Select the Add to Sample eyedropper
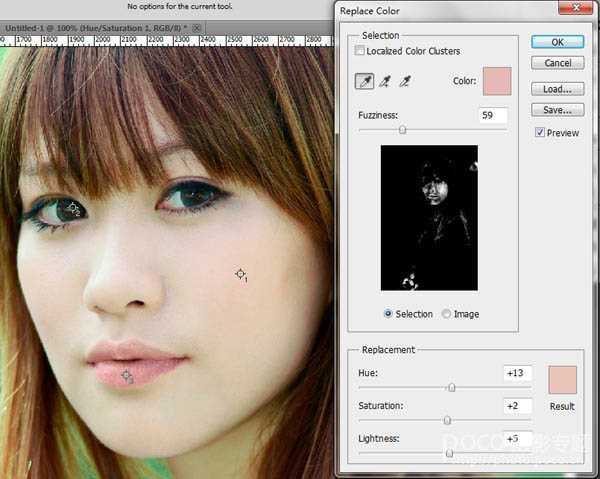The height and width of the screenshot is (479, 600). click(x=385, y=82)
